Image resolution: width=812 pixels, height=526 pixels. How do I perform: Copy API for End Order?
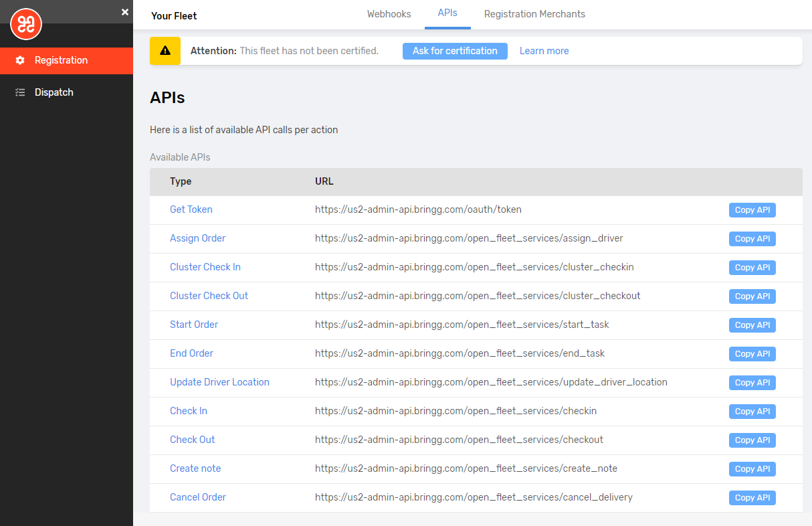752,354
